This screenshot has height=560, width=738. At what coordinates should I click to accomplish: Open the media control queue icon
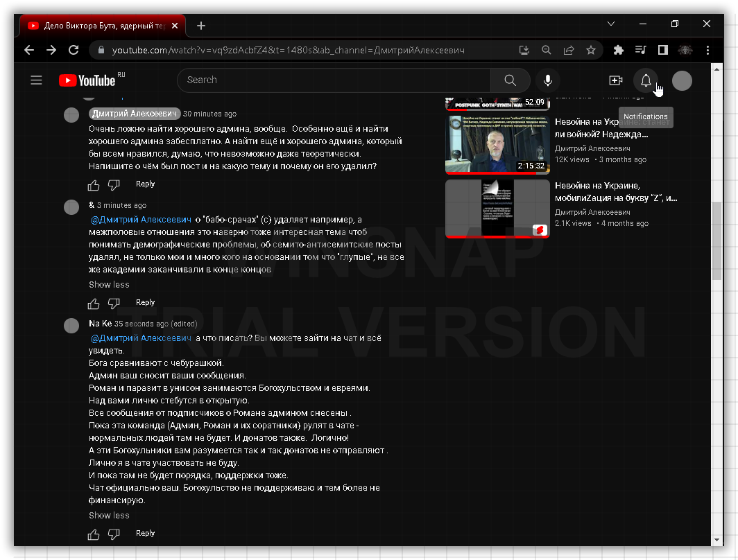pos(641,50)
